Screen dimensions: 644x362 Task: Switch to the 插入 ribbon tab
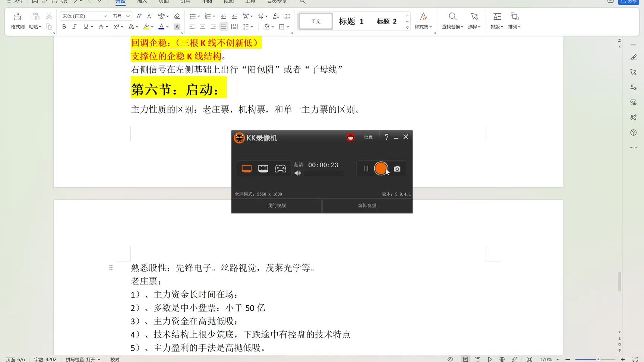tap(142, 2)
